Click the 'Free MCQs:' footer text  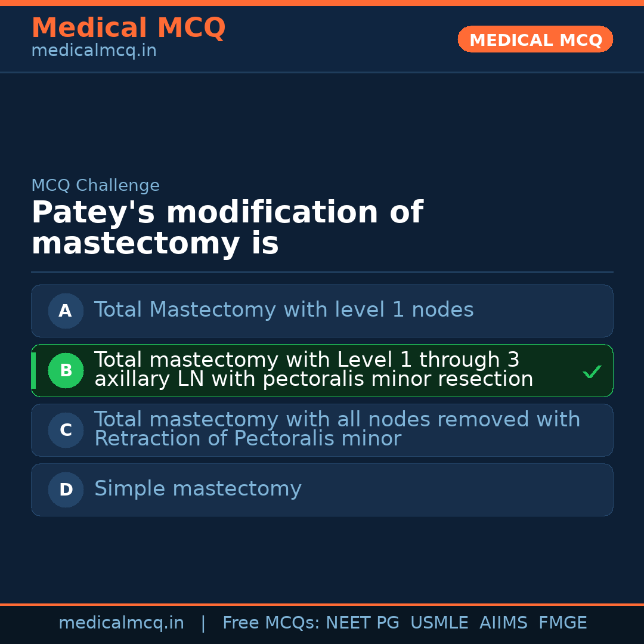271,623
